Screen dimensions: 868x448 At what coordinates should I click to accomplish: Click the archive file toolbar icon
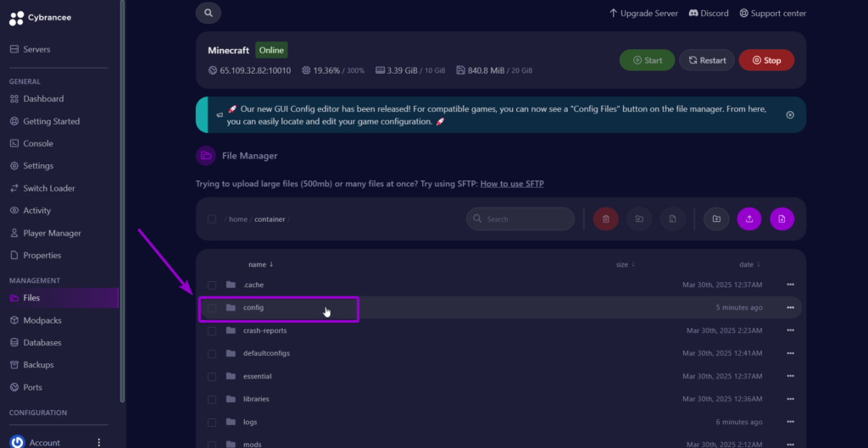[672, 219]
